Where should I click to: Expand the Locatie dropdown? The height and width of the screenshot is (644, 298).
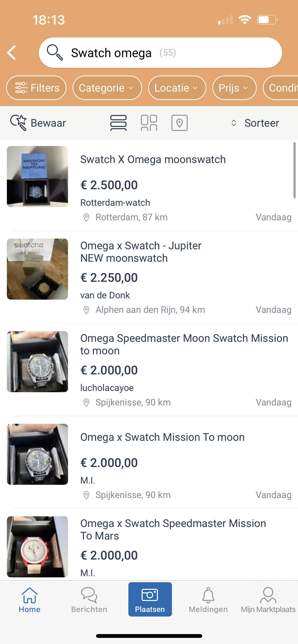pos(177,88)
